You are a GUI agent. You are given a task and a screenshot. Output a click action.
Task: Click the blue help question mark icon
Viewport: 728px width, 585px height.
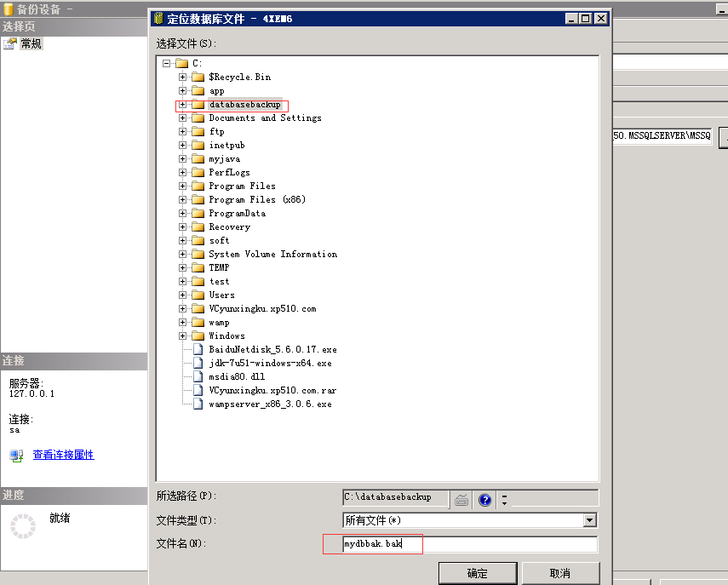coord(485,500)
